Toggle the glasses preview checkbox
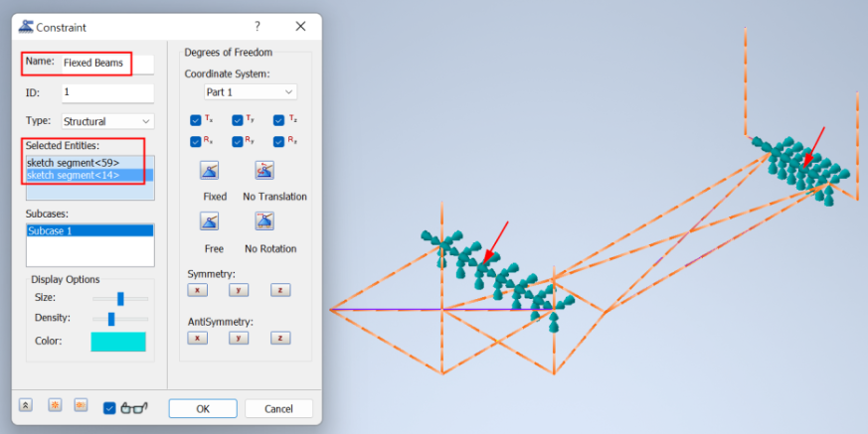The height and width of the screenshot is (434, 868). tap(110, 408)
